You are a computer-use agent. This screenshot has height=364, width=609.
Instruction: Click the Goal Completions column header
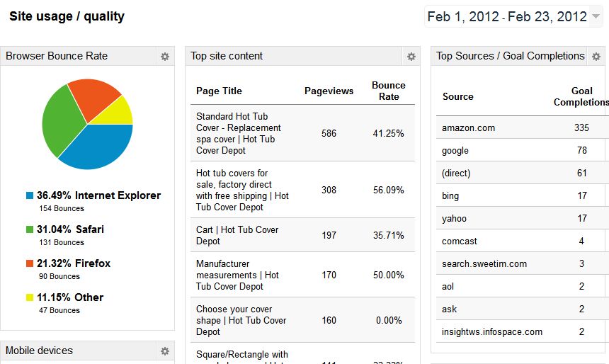[581, 96]
